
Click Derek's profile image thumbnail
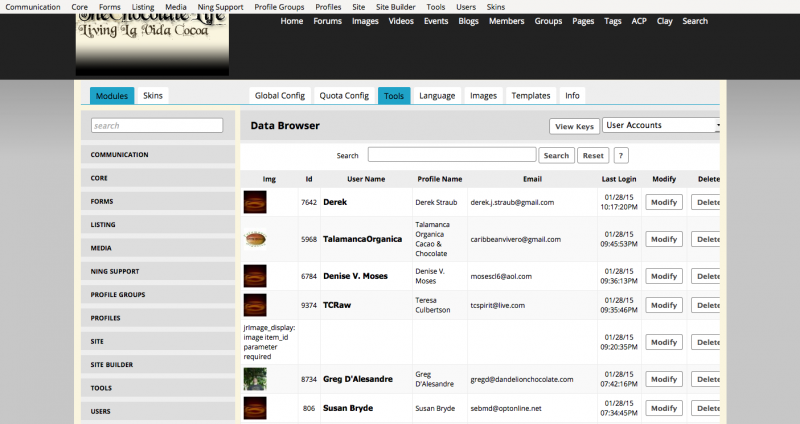pyautogui.click(x=255, y=202)
